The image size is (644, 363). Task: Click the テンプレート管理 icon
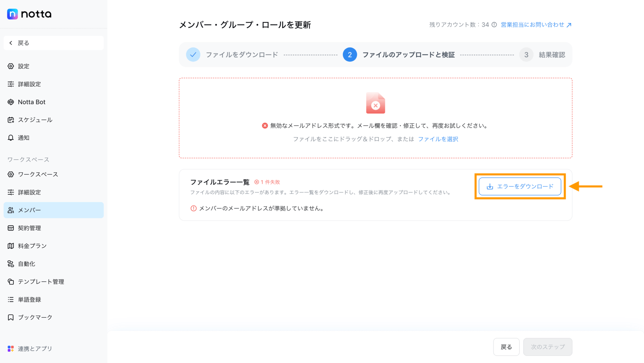[x=11, y=281]
